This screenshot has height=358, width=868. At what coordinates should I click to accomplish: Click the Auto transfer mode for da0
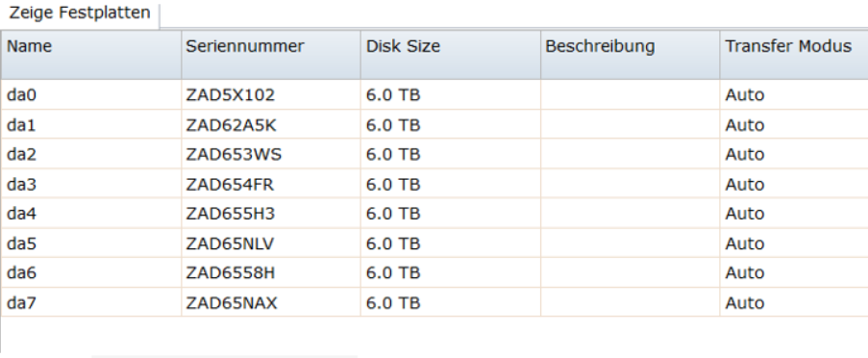[745, 95]
